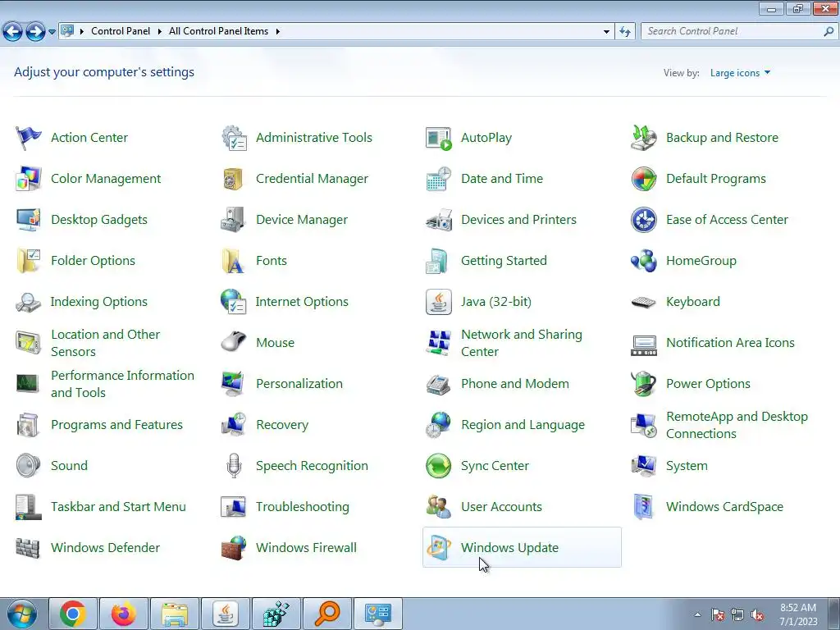
Task: Open the Windows Defender icon
Action: (x=28, y=548)
